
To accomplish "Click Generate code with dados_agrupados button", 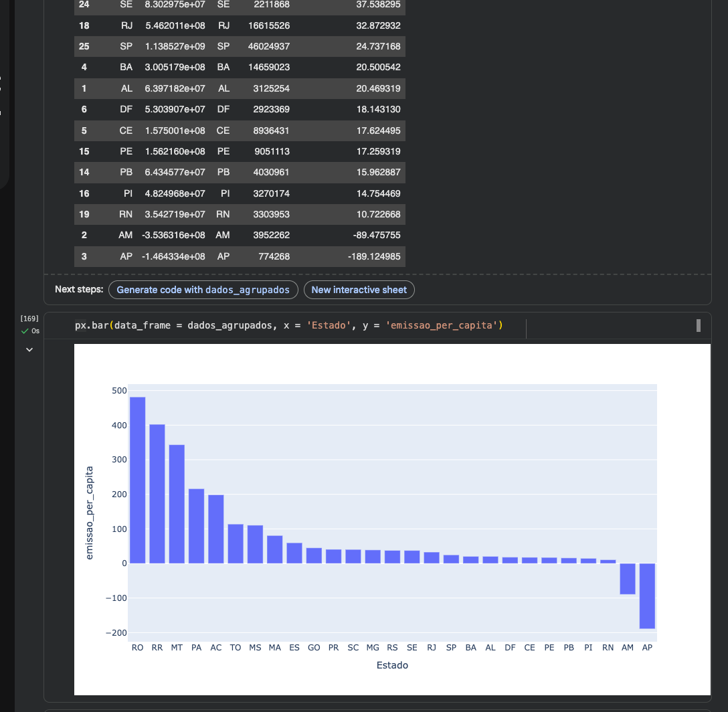I will pyautogui.click(x=204, y=290).
